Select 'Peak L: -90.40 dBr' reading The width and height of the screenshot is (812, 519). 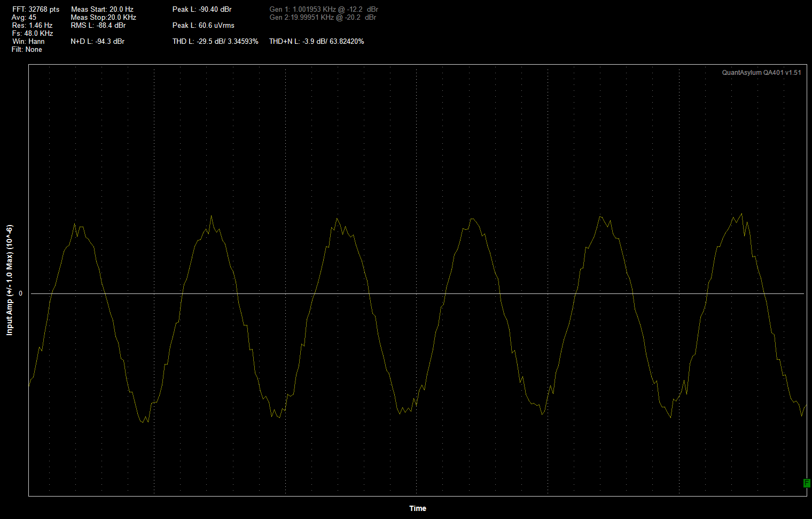click(202, 10)
